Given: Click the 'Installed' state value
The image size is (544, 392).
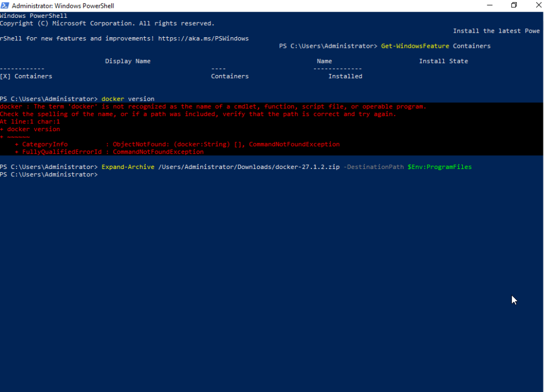Looking at the screenshot, I should (x=345, y=76).
